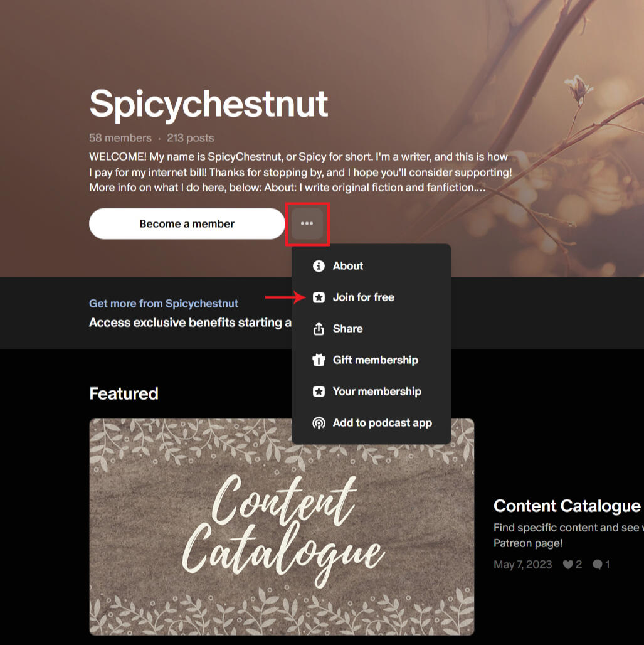The image size is (644, 645).
Task: Click the heart like icon on post
Action: [567, 565]
